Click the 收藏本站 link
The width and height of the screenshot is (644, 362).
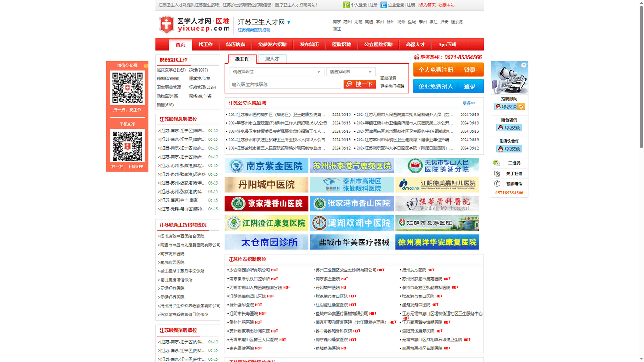click(x=446, y=5)
